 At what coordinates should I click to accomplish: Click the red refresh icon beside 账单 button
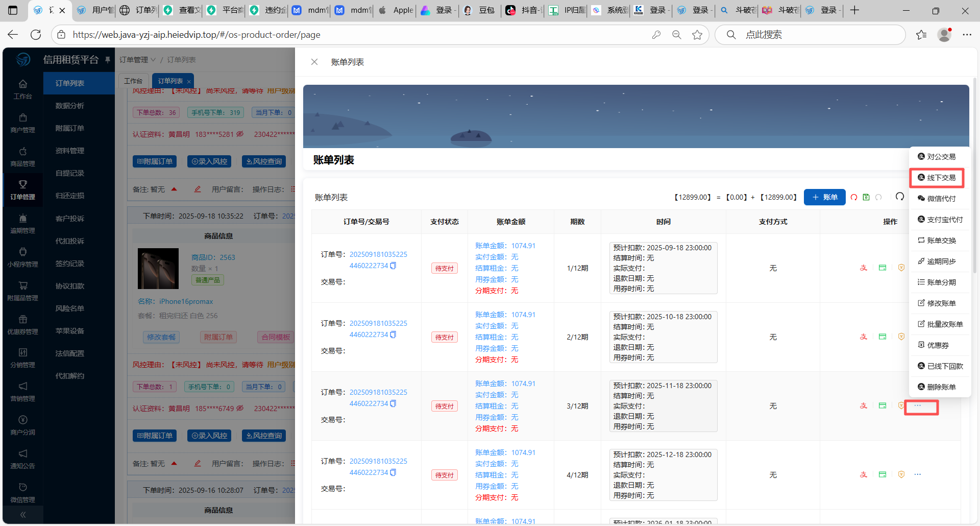point(854,197)
